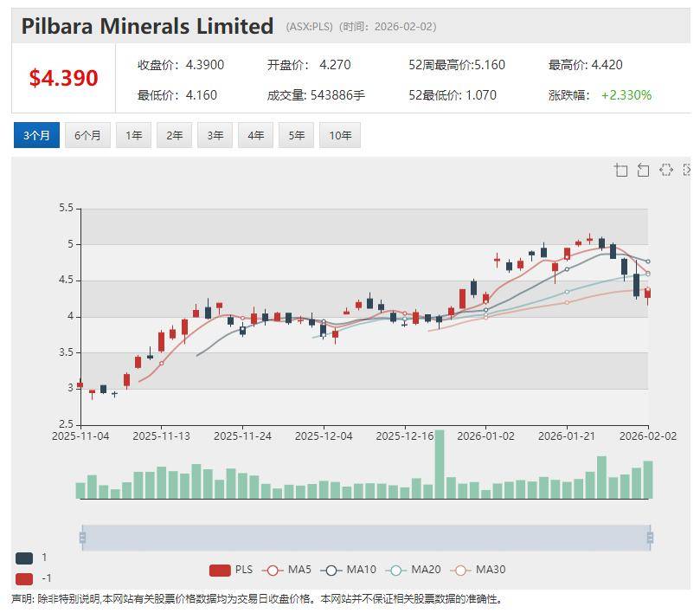
Task: Click the tallest volume bar near 2025-12-16
Action: (440, 464)
